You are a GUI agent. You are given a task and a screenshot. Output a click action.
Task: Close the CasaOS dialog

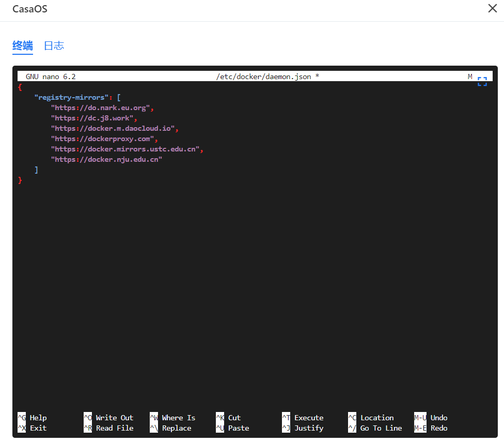pyautogui.click(x=493, y=8)
